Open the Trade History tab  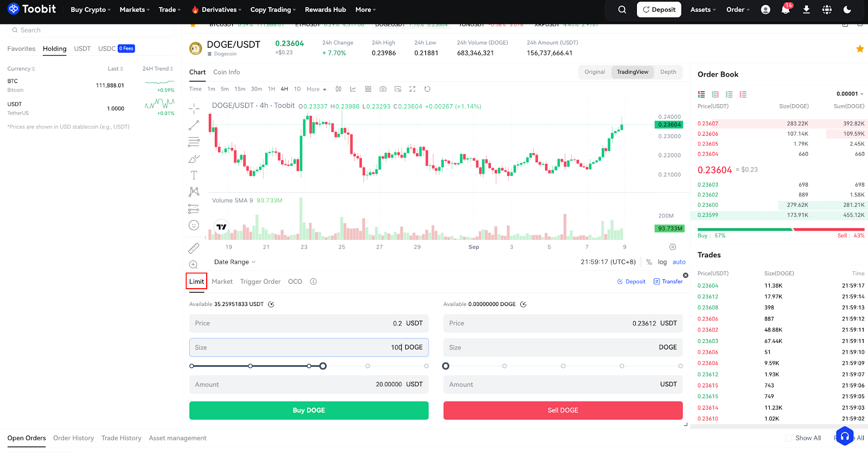121,438
